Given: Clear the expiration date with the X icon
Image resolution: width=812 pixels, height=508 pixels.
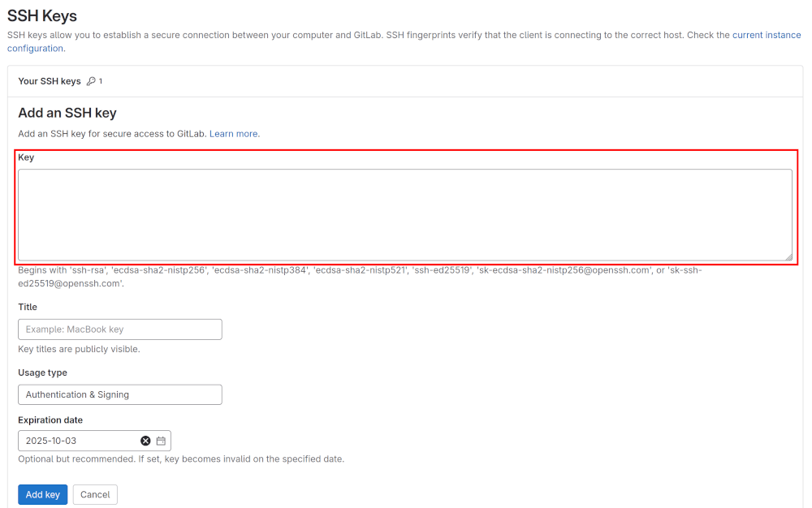Looking at the screenshot, I should tap(145, 441).
